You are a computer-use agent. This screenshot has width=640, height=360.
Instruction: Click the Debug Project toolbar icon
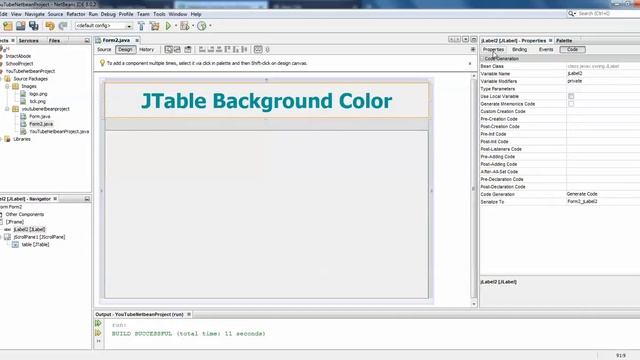pos(185,26)
